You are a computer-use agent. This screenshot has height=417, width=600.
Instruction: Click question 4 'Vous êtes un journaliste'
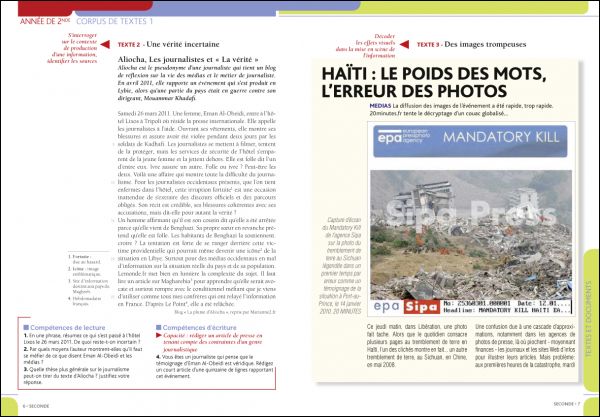click(x=215, y=367)
